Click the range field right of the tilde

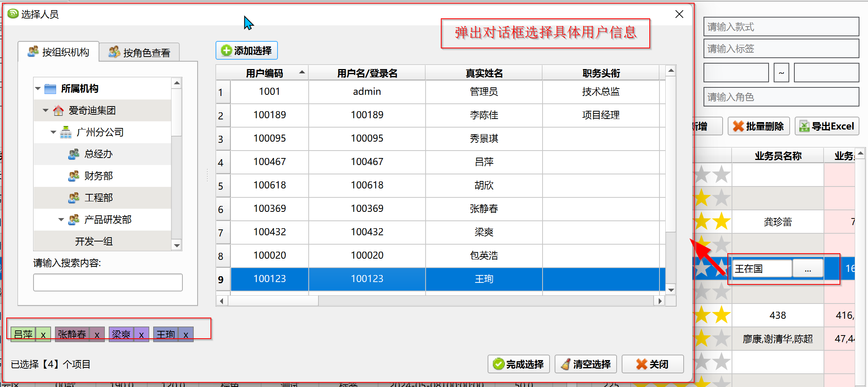[826, 73]
